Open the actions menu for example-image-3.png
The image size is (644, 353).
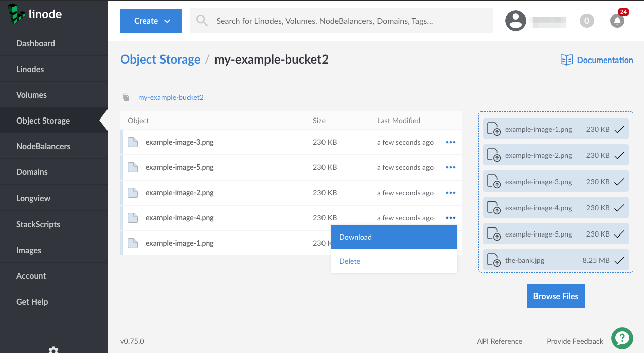coord(450,142)
